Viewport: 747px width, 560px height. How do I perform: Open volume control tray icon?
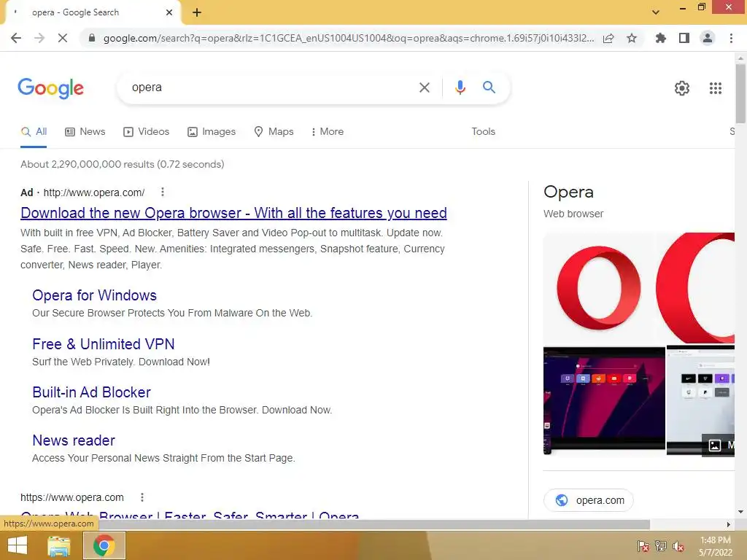(678, 546)
